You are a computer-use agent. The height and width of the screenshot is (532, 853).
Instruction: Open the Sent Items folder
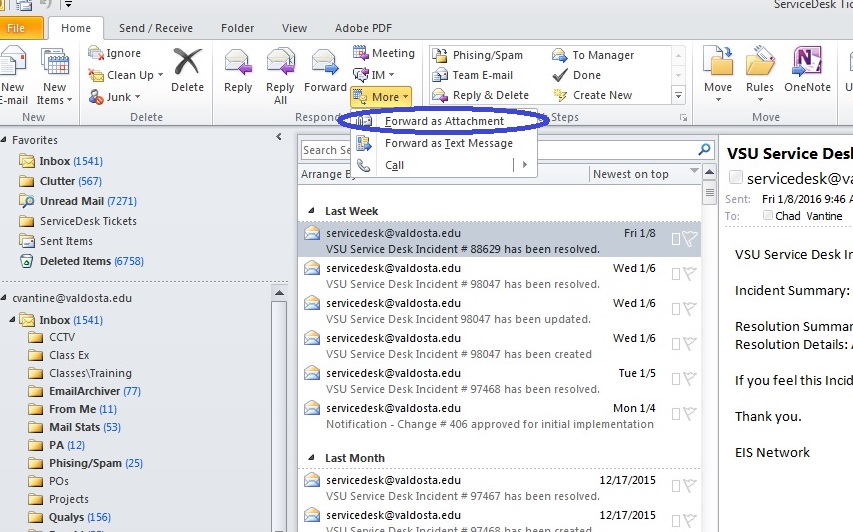click(56, 241)
